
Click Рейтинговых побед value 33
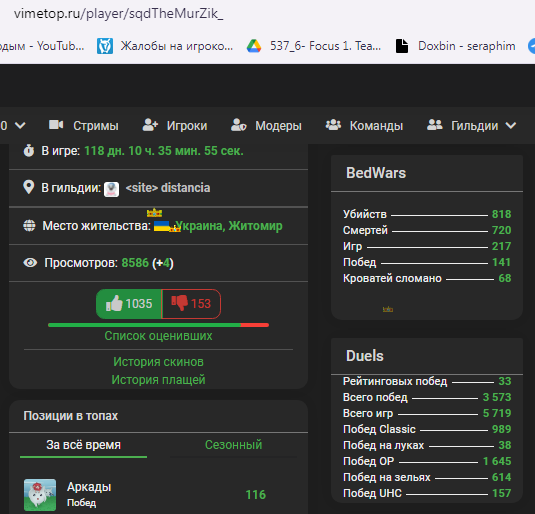coord(505,381)
